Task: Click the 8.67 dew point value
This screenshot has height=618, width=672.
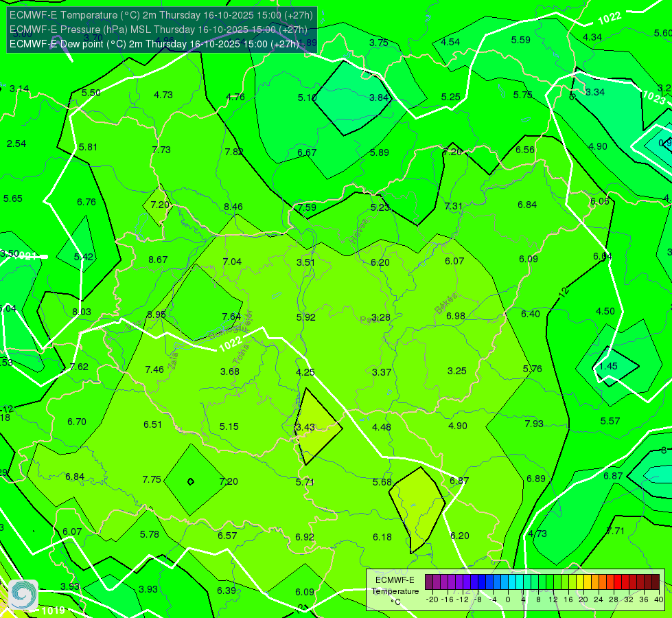Action: [x=158, y=260]
